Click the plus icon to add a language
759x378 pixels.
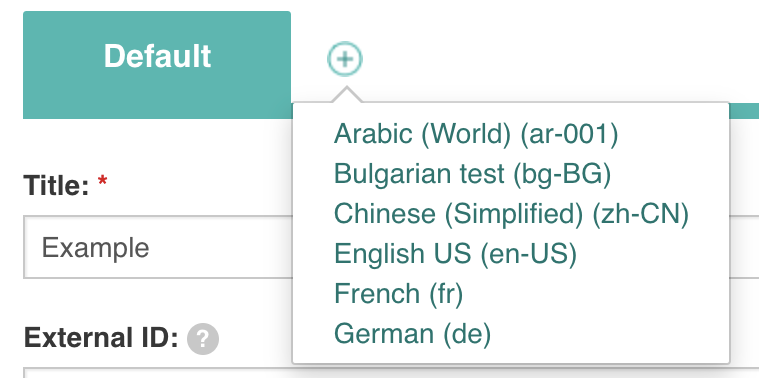pyautogui.click(x=345, y=59)
